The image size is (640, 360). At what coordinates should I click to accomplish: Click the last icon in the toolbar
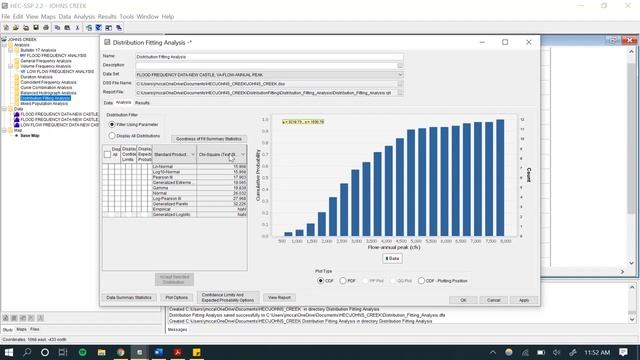119,28
